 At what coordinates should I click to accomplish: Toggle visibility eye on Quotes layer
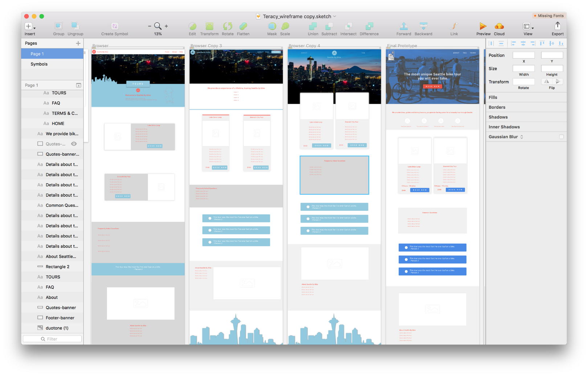coord(74,144)
